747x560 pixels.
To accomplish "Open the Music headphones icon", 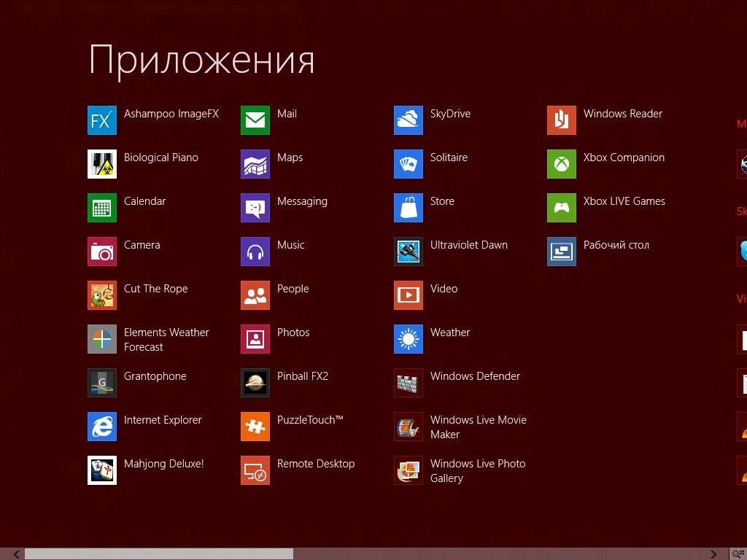I will pyautogui.click(x=255, y=252).
